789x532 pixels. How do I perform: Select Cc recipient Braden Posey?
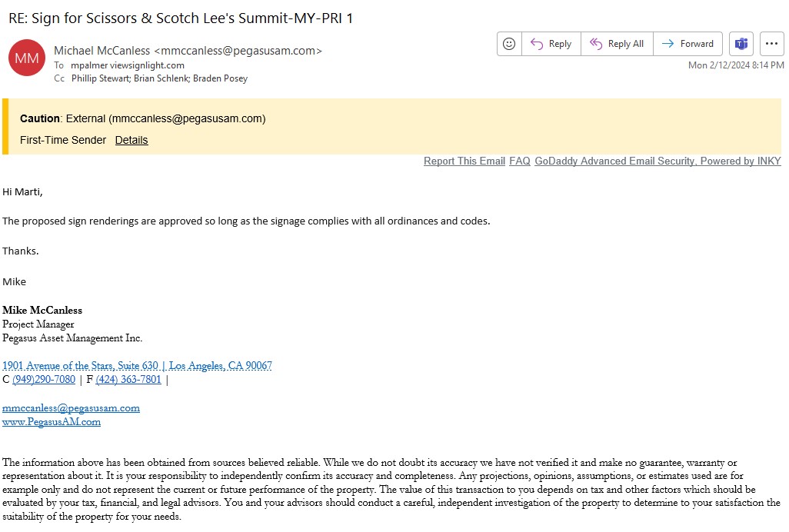220,78
